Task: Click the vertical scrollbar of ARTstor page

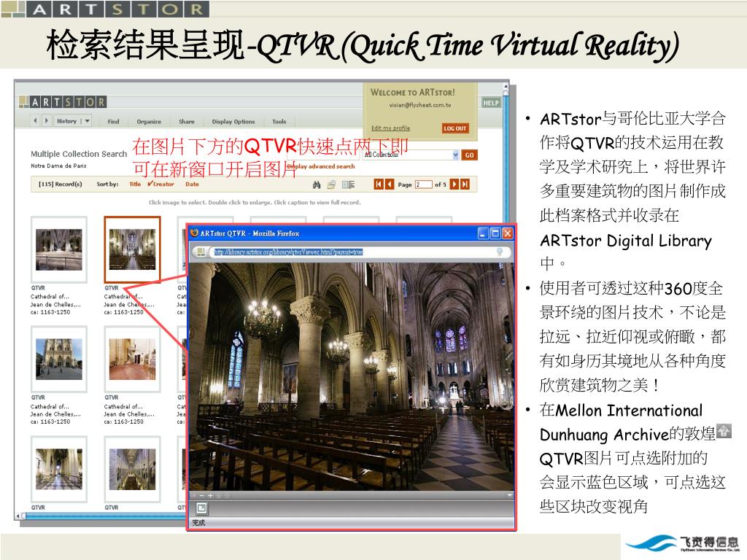Action: point(506,152)
